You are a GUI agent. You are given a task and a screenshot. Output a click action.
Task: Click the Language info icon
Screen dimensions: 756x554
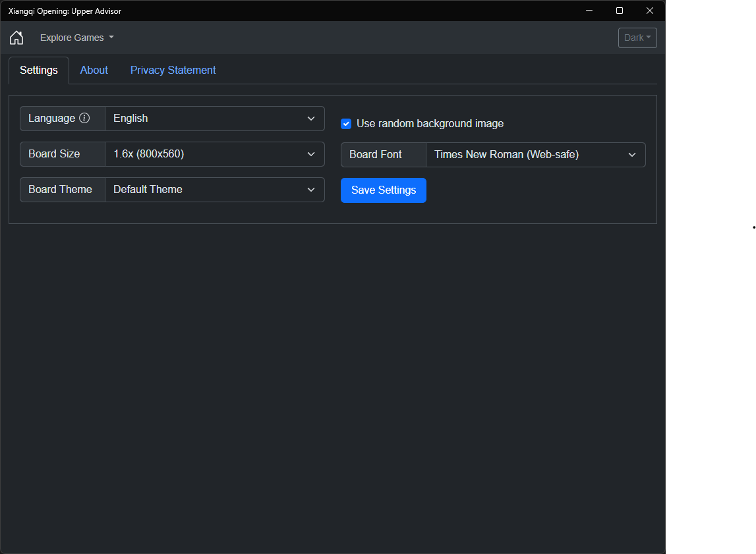pos(84,119)
